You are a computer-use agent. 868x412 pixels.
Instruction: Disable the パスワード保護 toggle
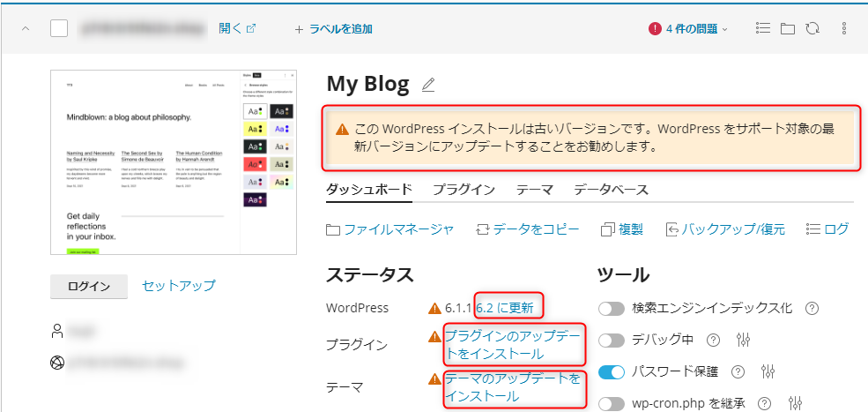(x=612, y=371)
